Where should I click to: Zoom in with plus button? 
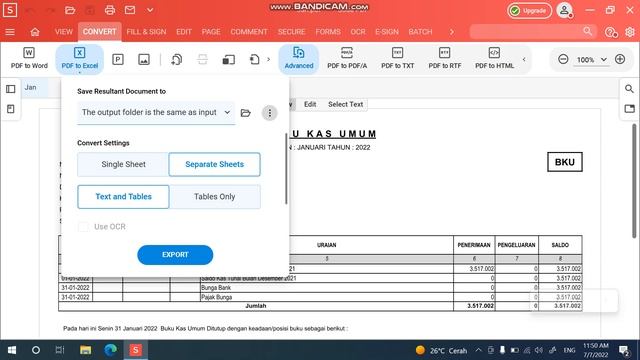(620, 59)
